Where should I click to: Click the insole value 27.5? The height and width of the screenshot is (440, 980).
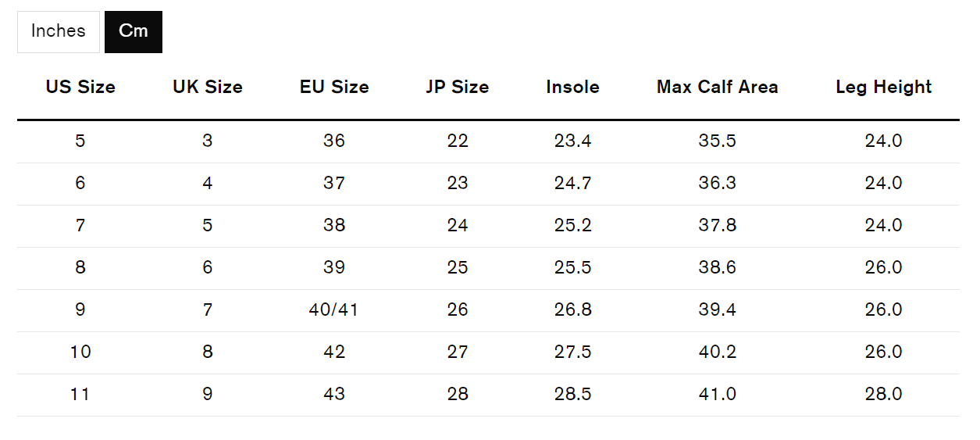click(573, 352)
